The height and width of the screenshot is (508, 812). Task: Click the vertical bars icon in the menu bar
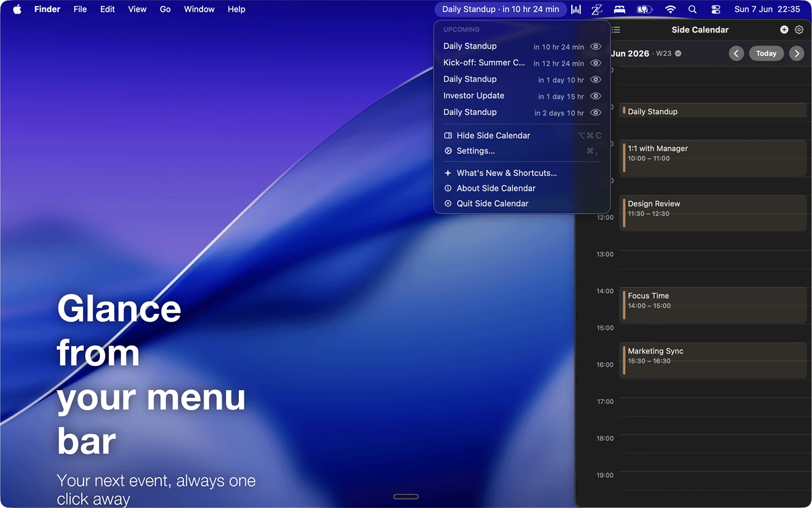click(576, 9)
